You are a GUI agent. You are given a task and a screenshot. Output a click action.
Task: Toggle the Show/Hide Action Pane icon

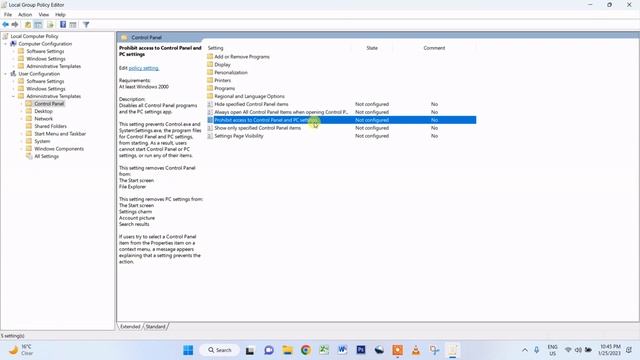[73, 25]
